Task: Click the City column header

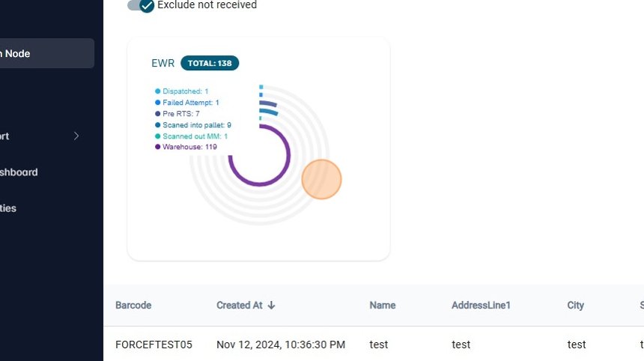Action: [576, 306]
